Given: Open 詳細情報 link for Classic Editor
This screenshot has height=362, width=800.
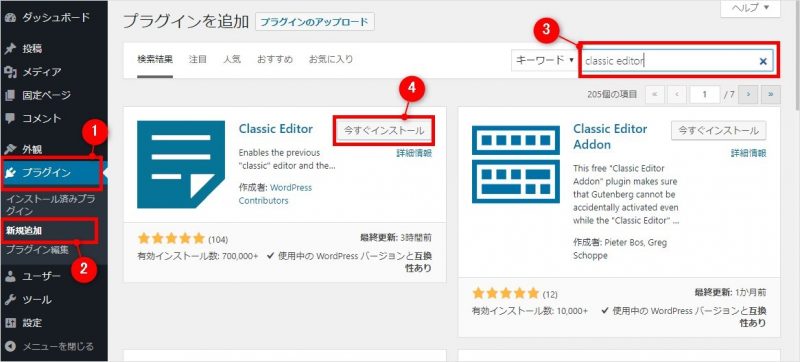Looking at the screenshot, I should (x=414, y=153).
